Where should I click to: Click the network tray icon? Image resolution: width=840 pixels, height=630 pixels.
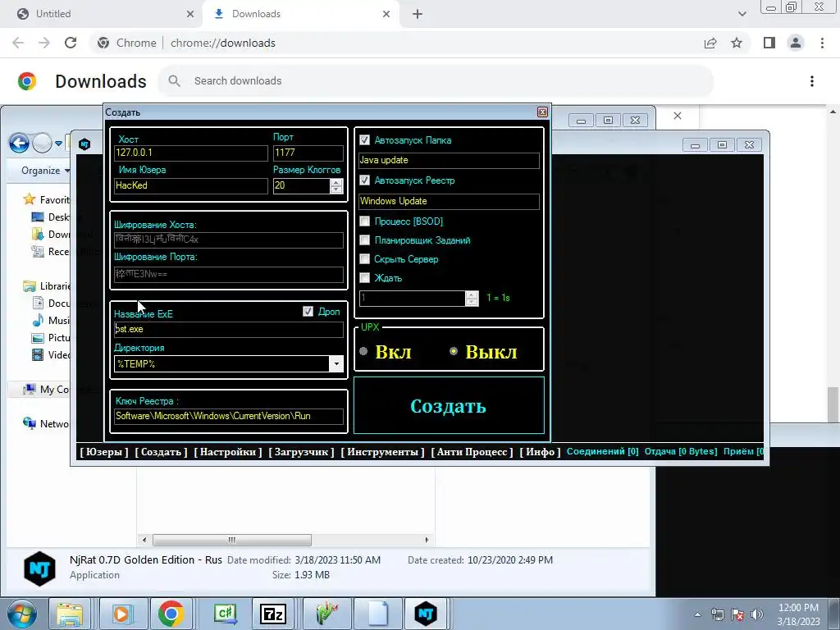[718, 614]
